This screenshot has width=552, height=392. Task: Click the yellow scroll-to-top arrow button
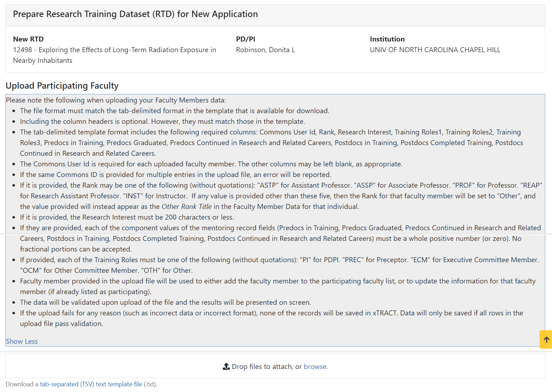tap(546, 339)
